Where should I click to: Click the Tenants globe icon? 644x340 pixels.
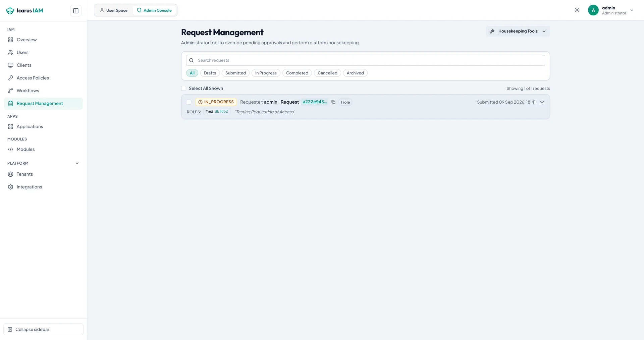tap(11, 174)
